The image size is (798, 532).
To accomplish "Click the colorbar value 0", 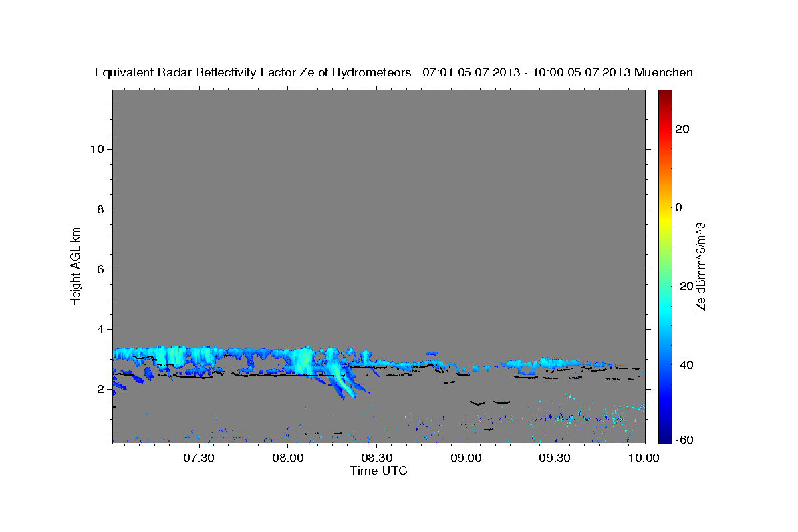I will point(678,207).
